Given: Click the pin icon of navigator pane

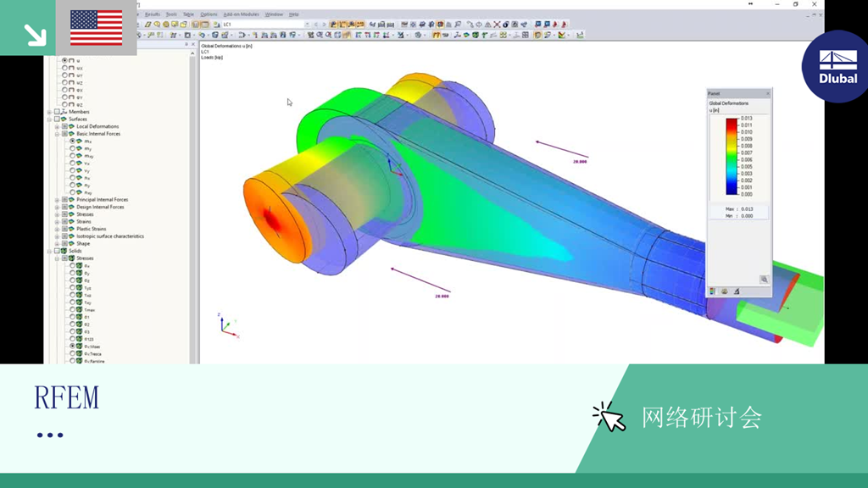Looking at the screenshot, I should [186, 44].
